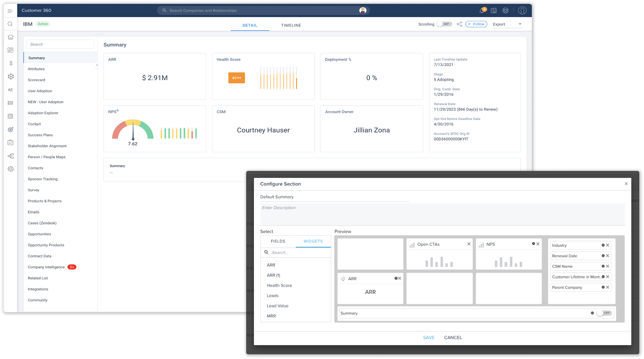Toggle the Summary OFF switch in preview
This screenshot has width=644, height=359.
click(x=604, y=313)
